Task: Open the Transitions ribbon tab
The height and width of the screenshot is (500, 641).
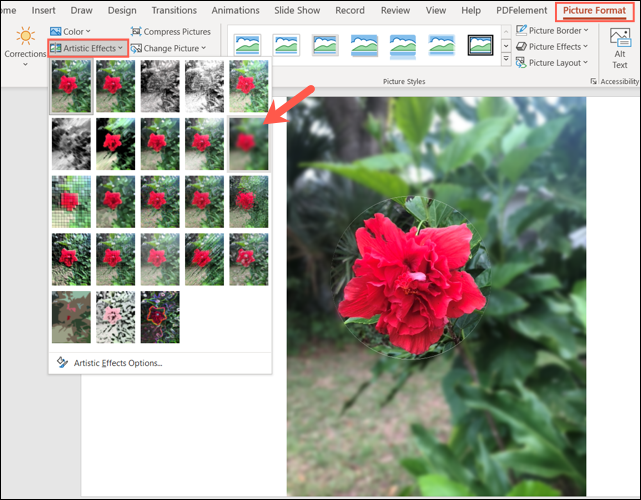Action: 174,10
